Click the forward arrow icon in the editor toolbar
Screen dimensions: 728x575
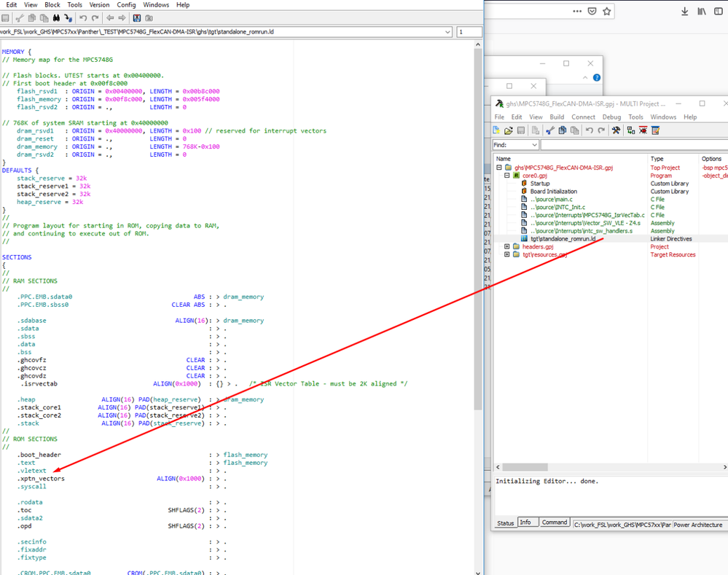pyautogui.click(x=122, y=18)
